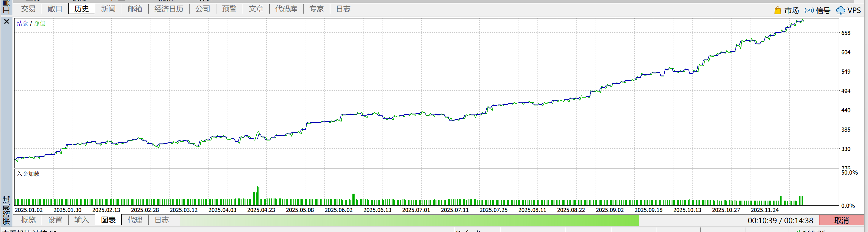This screenshot has width=868, height=232.
Task: Select the 专家 tab
Action: coord(317,9)
